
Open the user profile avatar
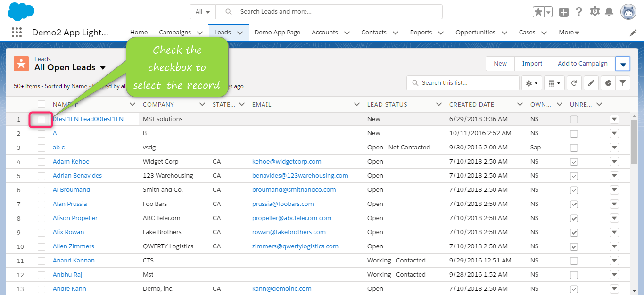coord(628,12)
